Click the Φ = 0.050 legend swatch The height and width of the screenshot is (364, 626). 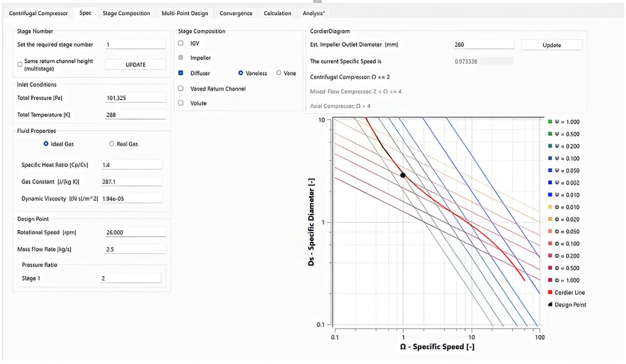550,231
